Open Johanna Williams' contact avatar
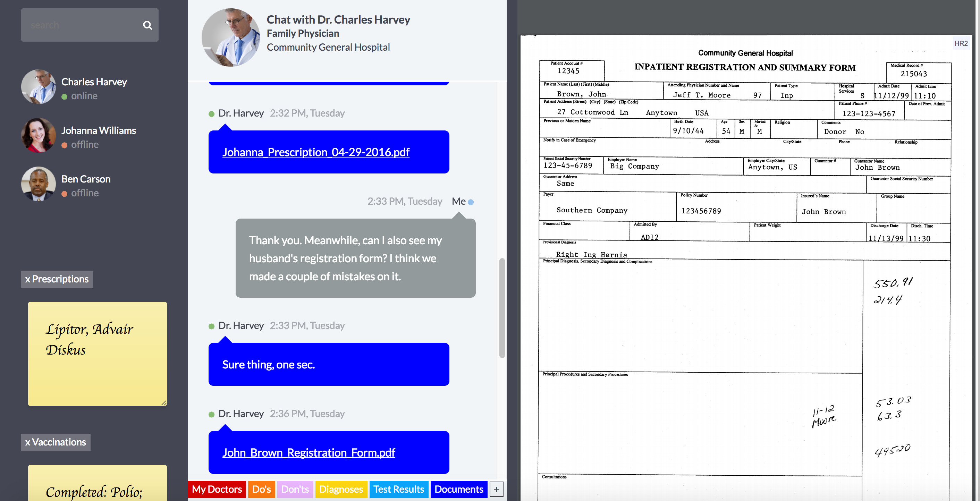 39,135
